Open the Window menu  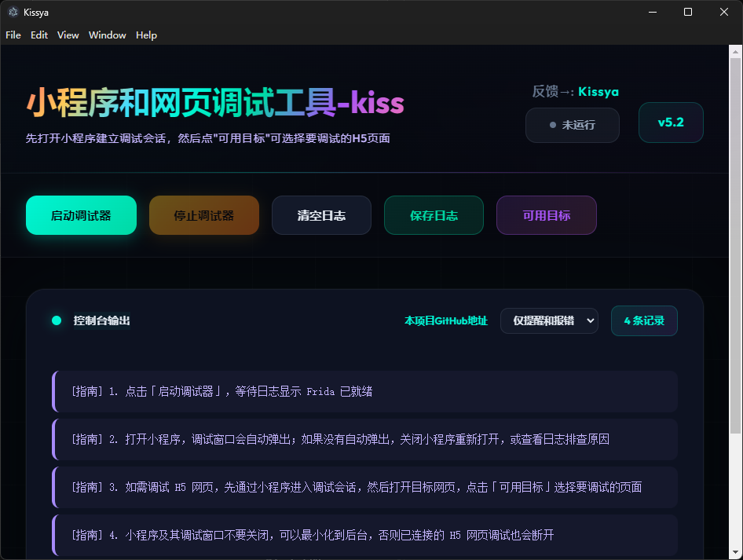tap(107, 35)
